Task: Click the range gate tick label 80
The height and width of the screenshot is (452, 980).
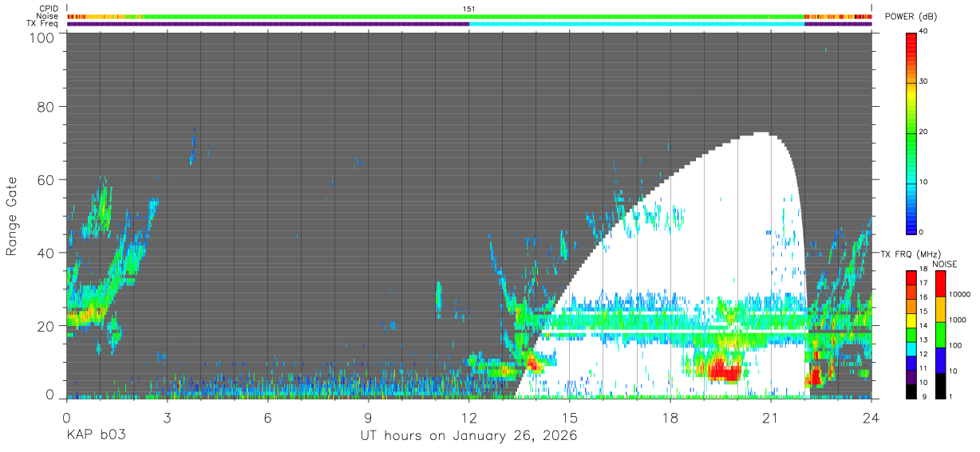Action: pos(46,107)
